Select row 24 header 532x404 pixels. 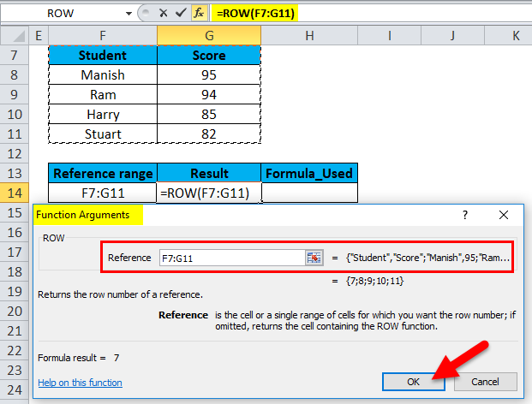point(15,389)
